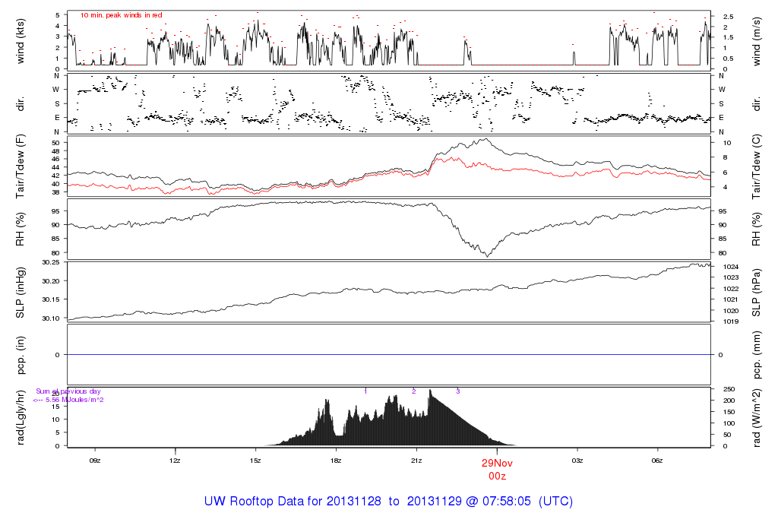The width and height of the screenshot is (778, 532).
Task: Select the "Tair/Tdew (F)" axis label
Action: (x=21, y=164)
